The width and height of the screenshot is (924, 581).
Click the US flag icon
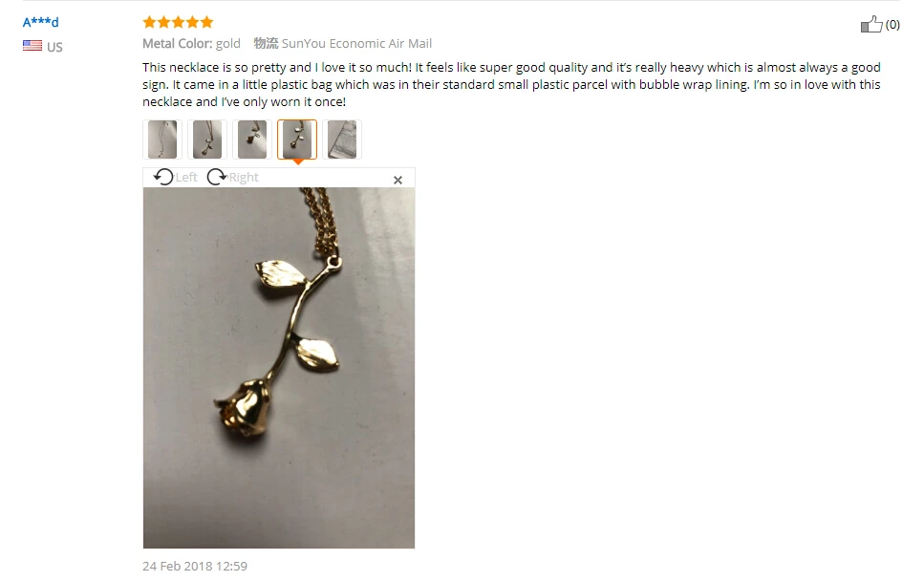(x=32, y=46)
